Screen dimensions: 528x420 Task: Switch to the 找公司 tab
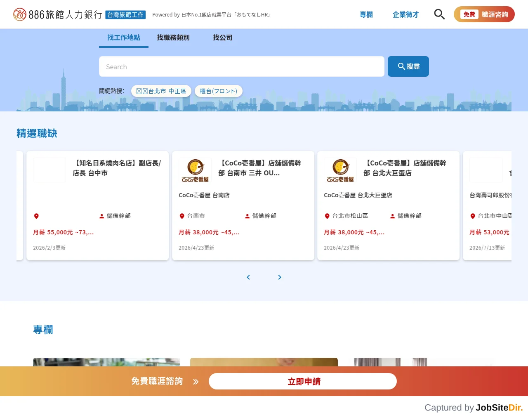pyautogui.click(x=223, y=38)
